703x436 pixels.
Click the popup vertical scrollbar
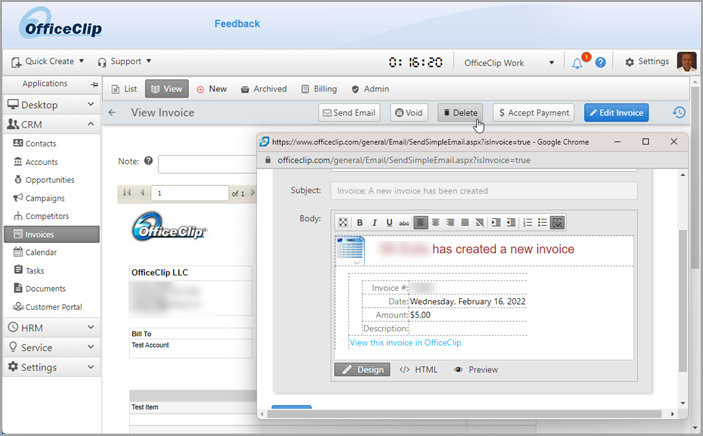pyautogui.click(x=682, y=301)
